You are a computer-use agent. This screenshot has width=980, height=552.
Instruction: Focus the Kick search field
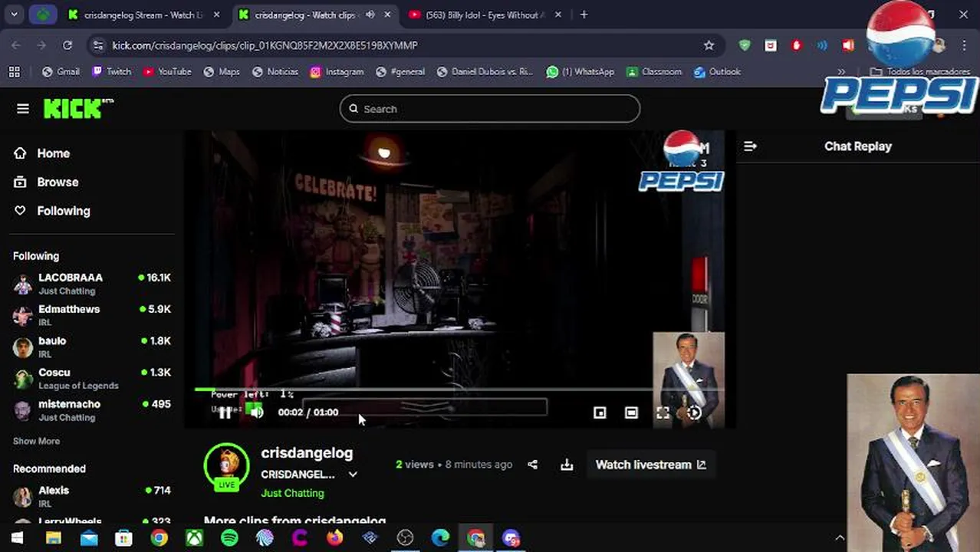pyautogui.click(x=490, y=109)
